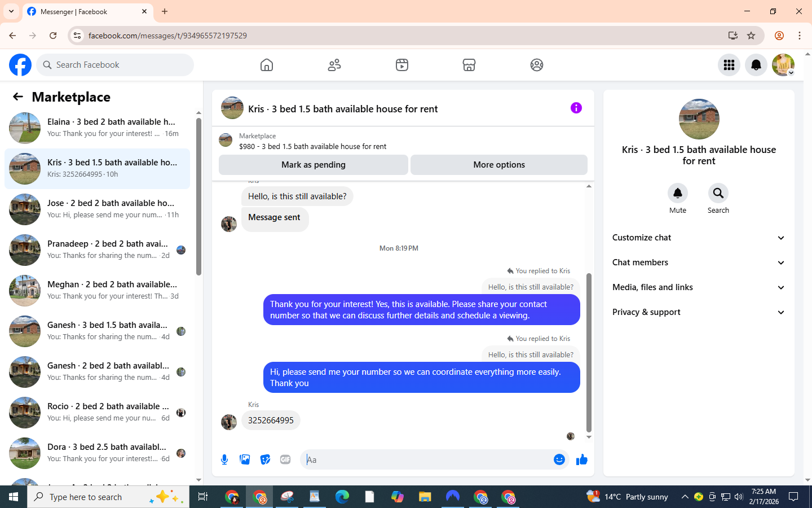Image resolution: width=812 pixels, height=508 pixels.
Task: Open the Ganesh 3 bed 1.5 bath conversation
Action: pos(98,331)
